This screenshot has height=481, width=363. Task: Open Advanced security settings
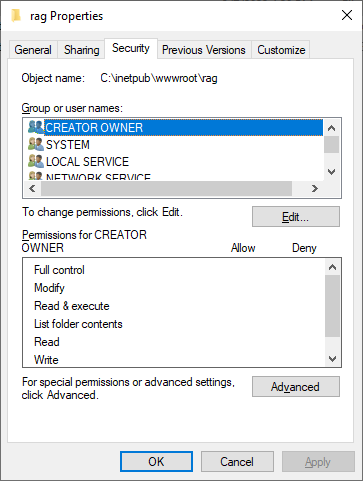(x=296, y=387)
